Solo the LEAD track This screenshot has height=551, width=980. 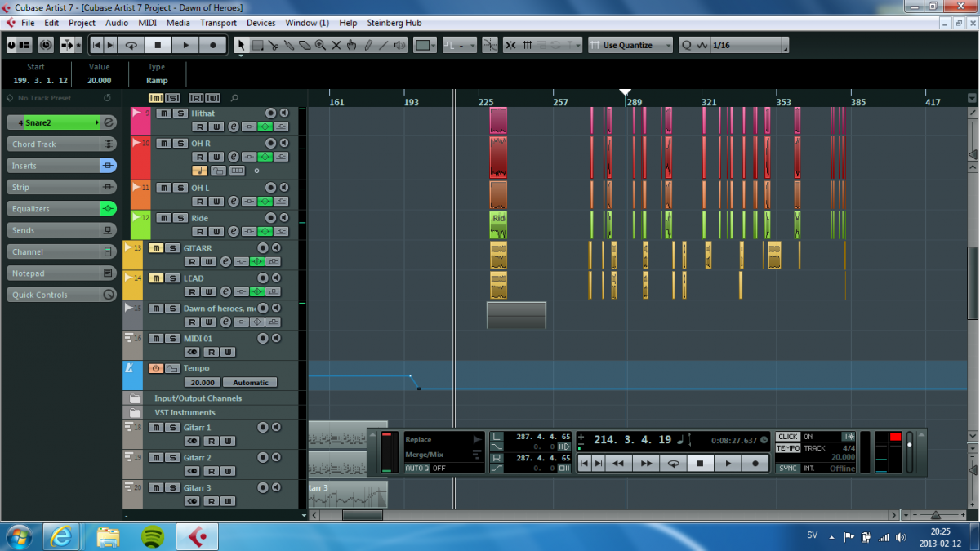click(x=171, y=278)
